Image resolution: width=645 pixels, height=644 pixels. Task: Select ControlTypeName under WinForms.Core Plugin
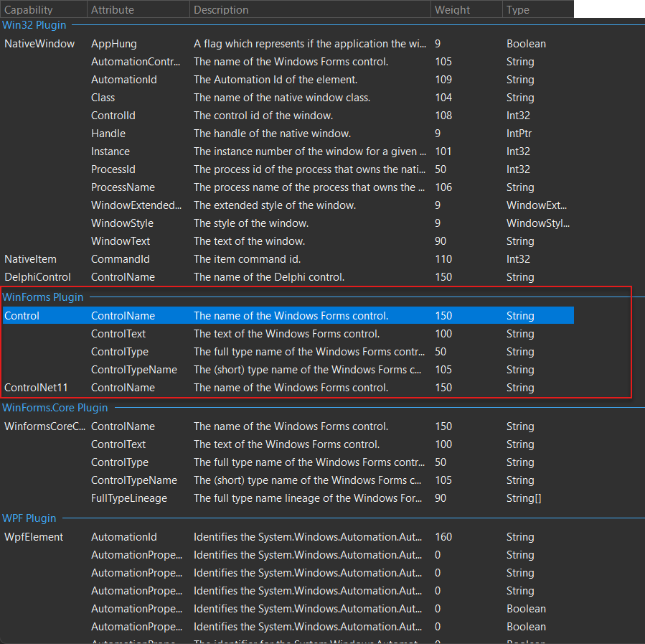134,480
